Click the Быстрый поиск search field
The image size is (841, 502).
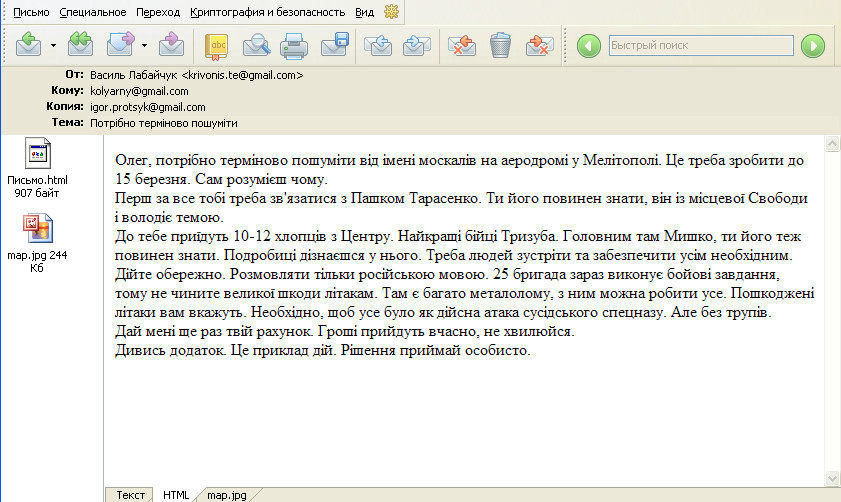point(699,45)
